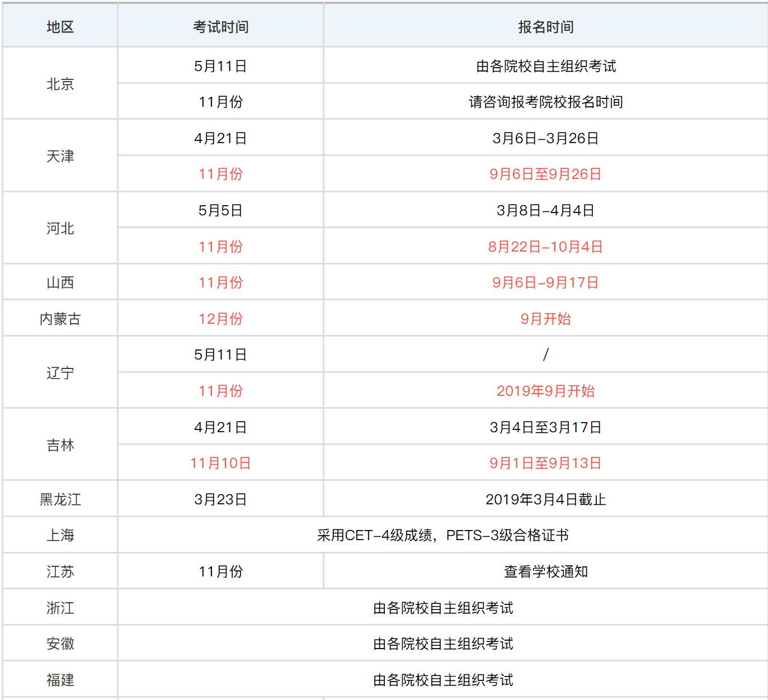Viewport: 768px width, 700px height.
Task: Select the 河北 region cell
Action: (60, 228)
